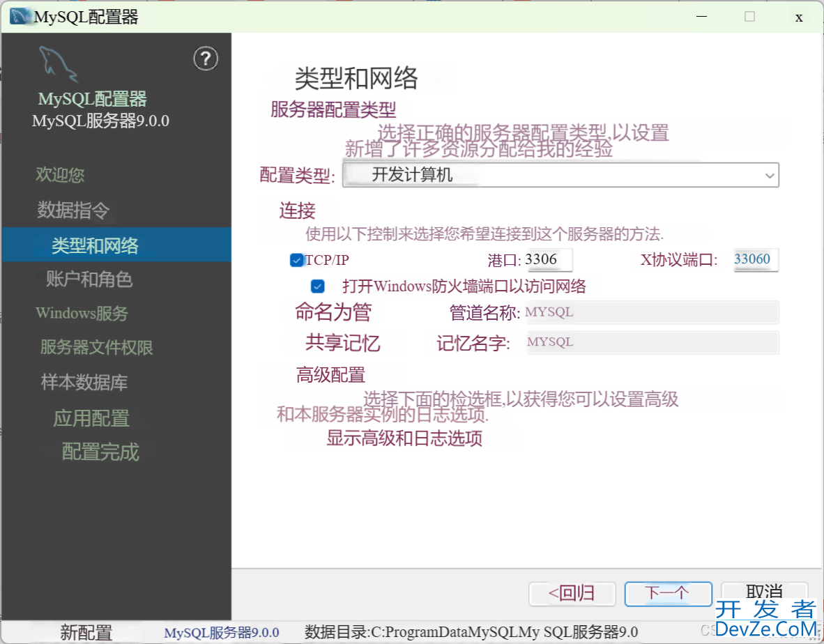Minimize the MySQL配置器 window

[x=701, y=17]
